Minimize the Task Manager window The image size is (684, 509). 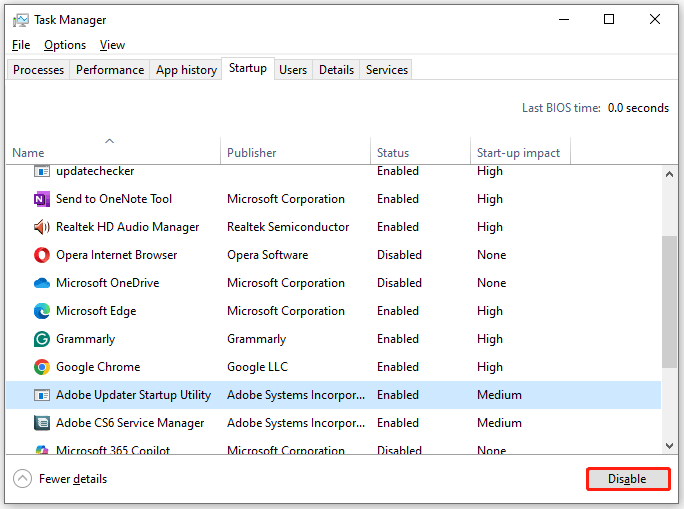tap(564, 20)
